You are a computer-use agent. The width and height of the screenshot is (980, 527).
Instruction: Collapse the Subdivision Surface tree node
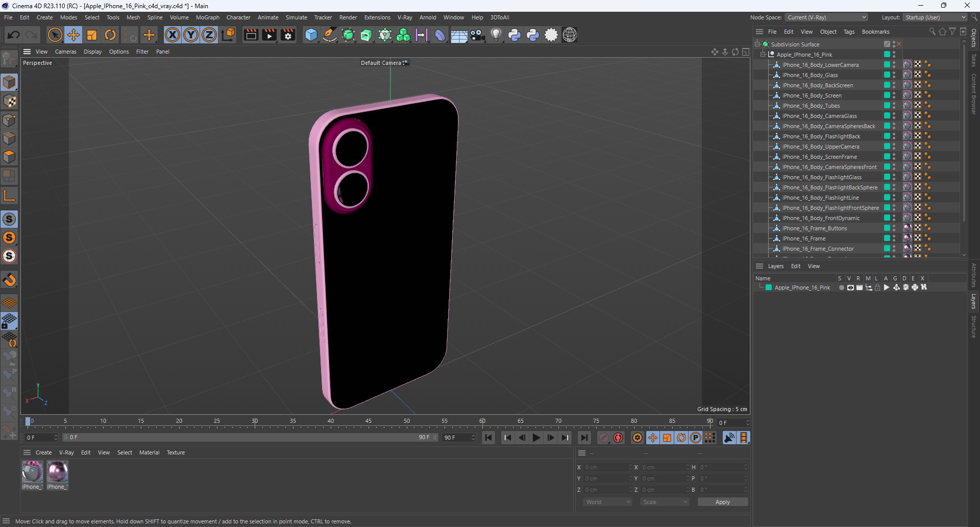point(757,44)
